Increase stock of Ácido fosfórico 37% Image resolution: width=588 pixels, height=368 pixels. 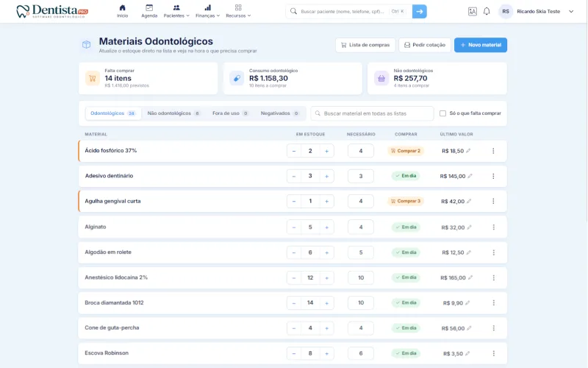(x=326, y=151)
